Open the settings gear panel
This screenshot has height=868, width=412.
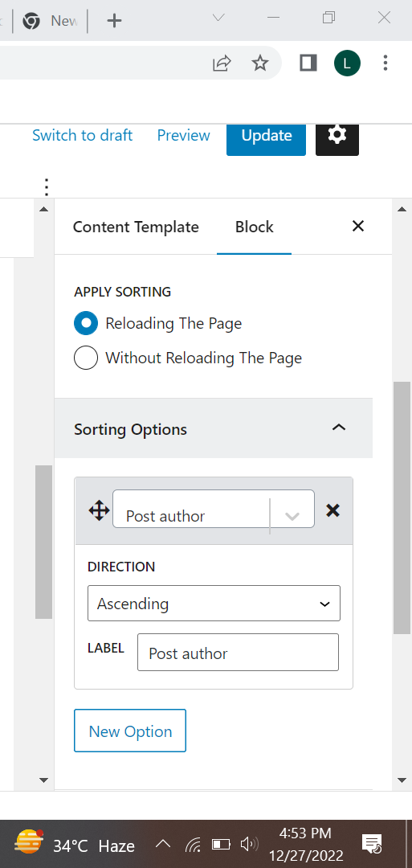pos(337,136)
